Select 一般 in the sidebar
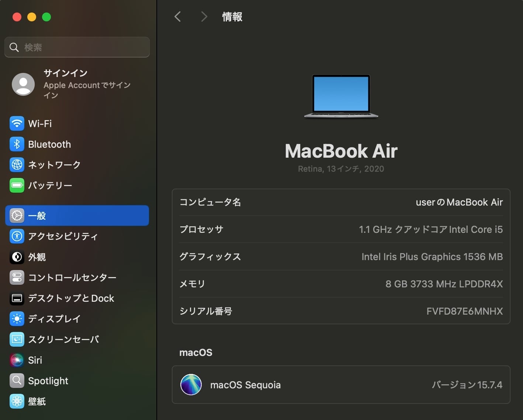Image resolution: width=523 pixels, height=420 pixels. 77,216
